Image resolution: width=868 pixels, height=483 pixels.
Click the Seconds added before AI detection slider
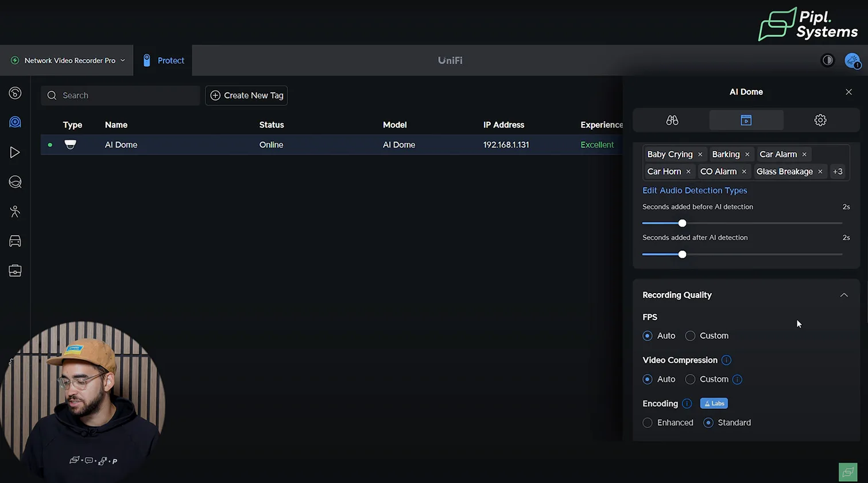(682, 223)
